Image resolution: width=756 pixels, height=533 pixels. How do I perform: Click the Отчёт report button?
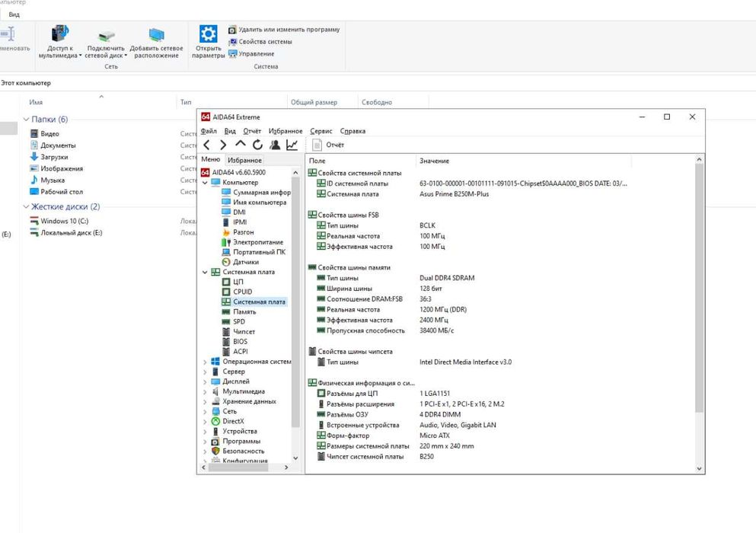[x=328, y=145]
